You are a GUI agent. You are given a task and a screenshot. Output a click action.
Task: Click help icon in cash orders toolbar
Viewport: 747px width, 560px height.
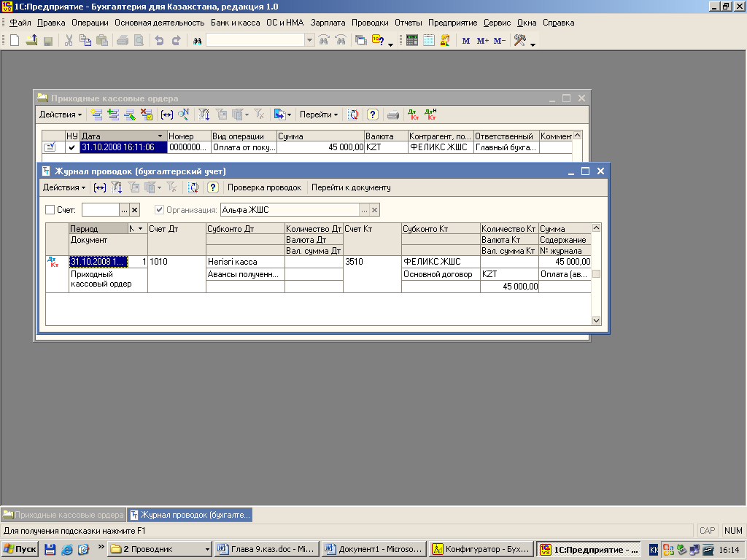373,114
